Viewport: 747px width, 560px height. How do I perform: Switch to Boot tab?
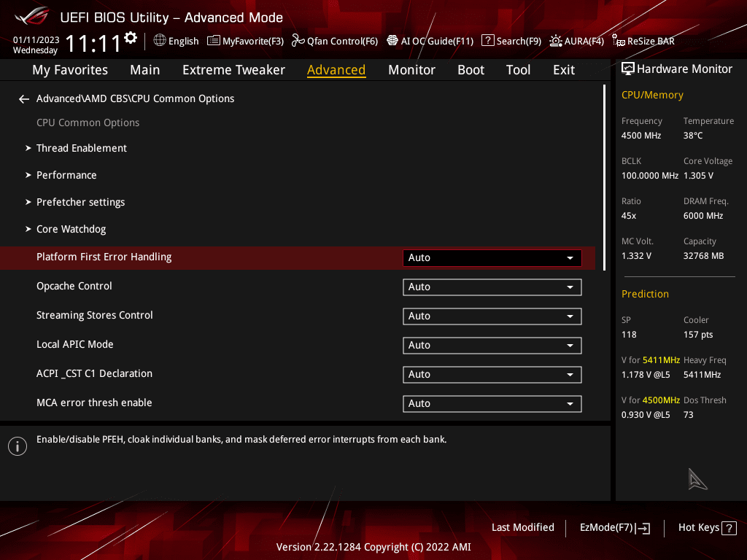tap(471, 70)
